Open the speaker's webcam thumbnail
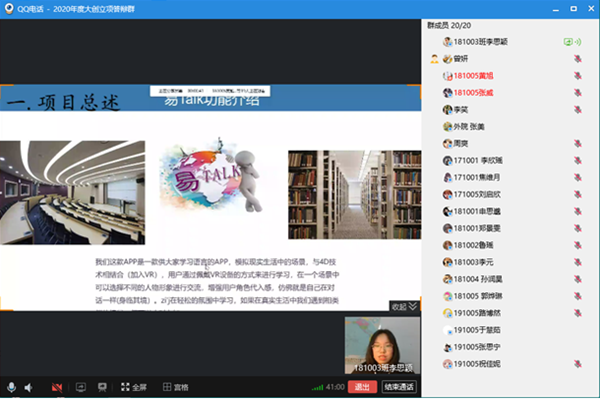600x399 pixels. point(382,345)
